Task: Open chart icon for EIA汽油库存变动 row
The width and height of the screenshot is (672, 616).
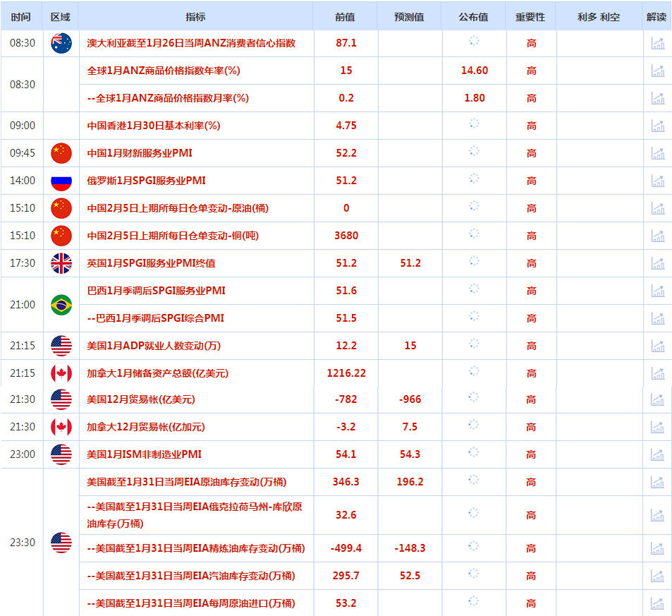Action: click(657, 576)
